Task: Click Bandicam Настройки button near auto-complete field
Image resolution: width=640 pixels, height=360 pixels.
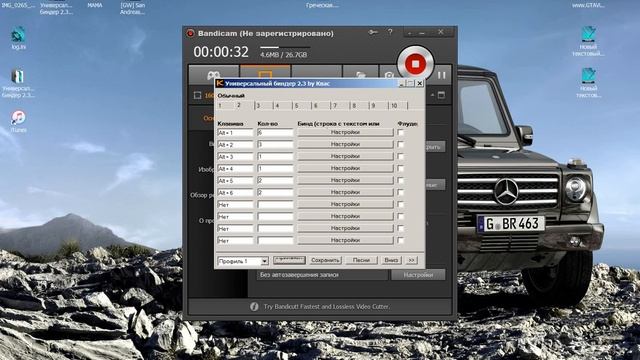Action: (x=418, y=275)
